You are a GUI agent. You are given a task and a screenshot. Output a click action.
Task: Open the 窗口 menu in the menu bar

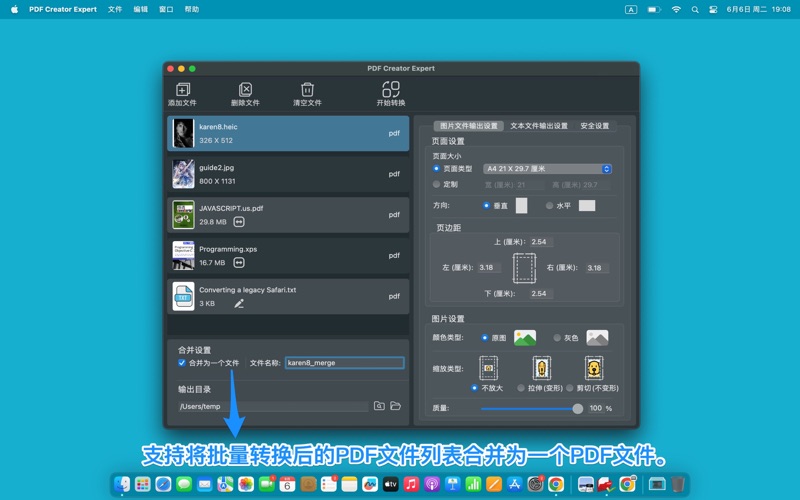(166, 9)
